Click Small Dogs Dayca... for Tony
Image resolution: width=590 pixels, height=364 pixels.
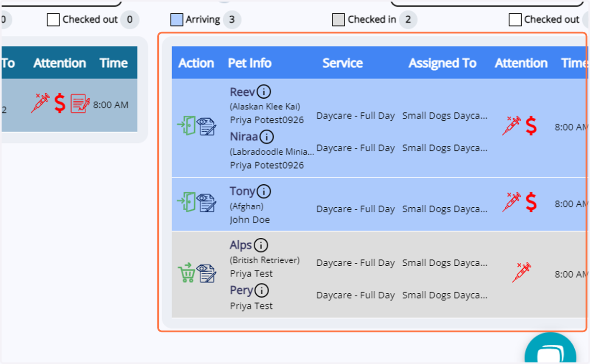point(445,209)
